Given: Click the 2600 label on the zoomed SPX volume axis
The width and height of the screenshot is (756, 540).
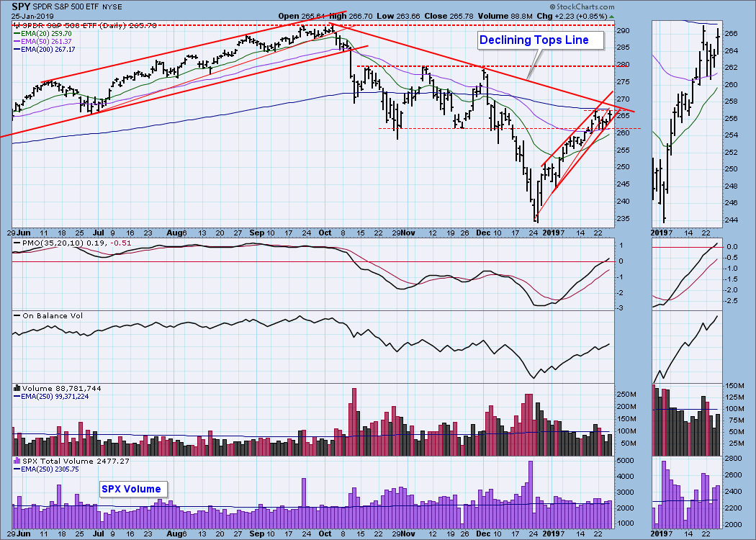Looking at the screenshot, I should (x=733, y=475).
